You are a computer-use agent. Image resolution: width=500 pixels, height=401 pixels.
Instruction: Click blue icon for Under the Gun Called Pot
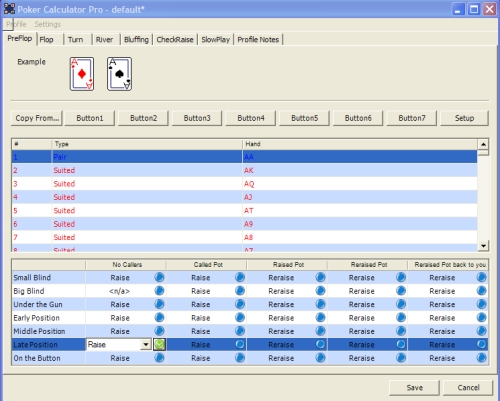click(240, 304)
